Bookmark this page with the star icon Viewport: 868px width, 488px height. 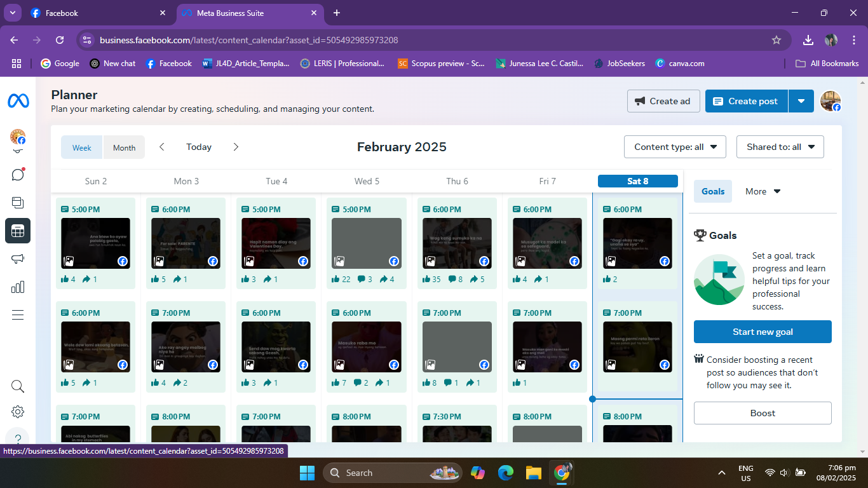[776, 40]
